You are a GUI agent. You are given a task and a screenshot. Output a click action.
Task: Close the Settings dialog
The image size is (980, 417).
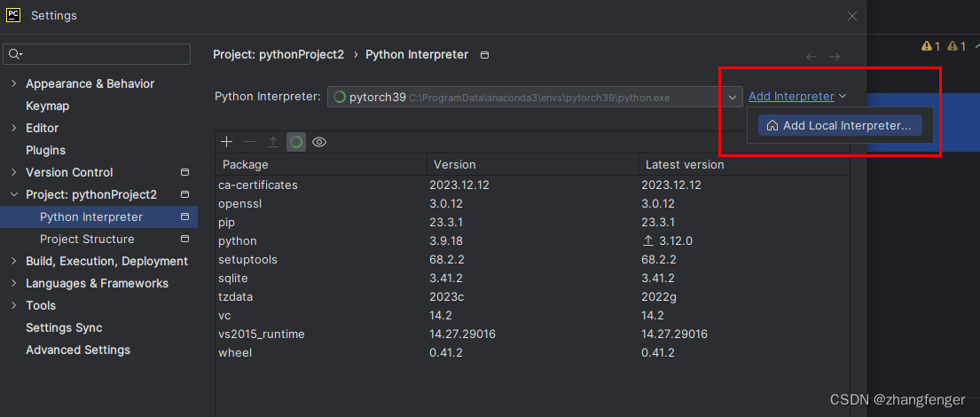coord(852,16)
